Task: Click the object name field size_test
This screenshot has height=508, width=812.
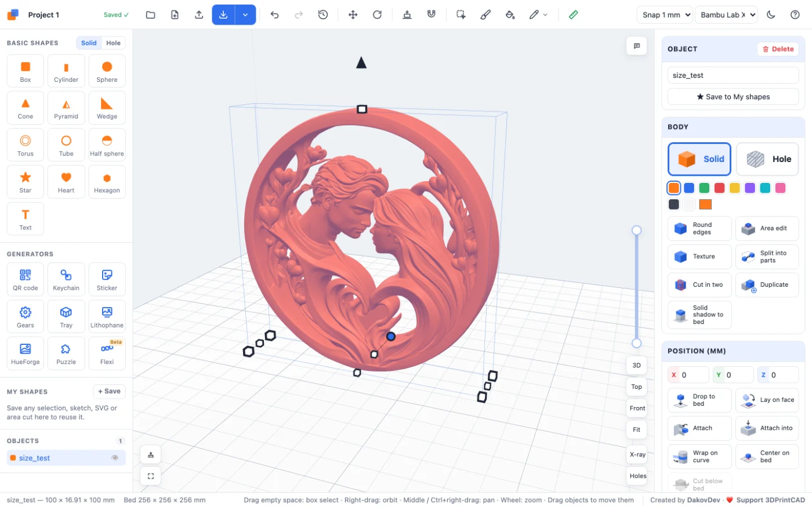Action: pyautogui.click(x=733, y=75)
